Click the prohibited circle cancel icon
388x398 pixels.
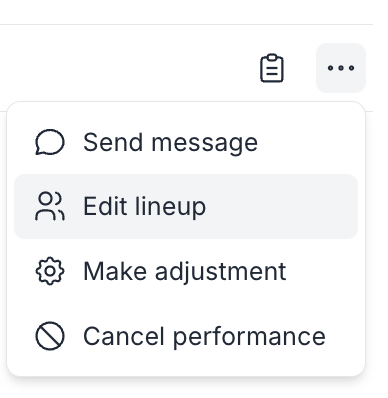click(x=50, y=336)
